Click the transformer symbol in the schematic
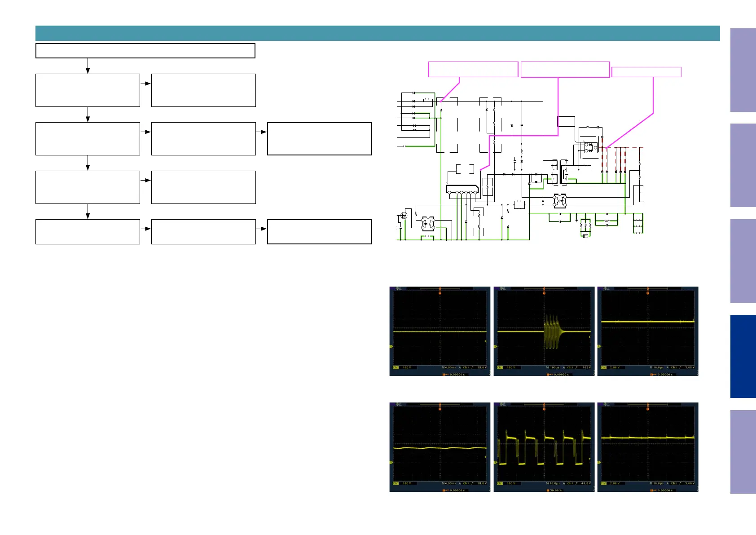The image size is (756, 535). click(559, 172)
